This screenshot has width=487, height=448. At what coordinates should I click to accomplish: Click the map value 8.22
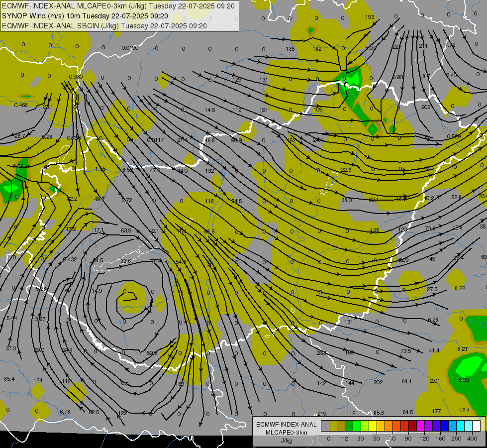coord(460,288)
